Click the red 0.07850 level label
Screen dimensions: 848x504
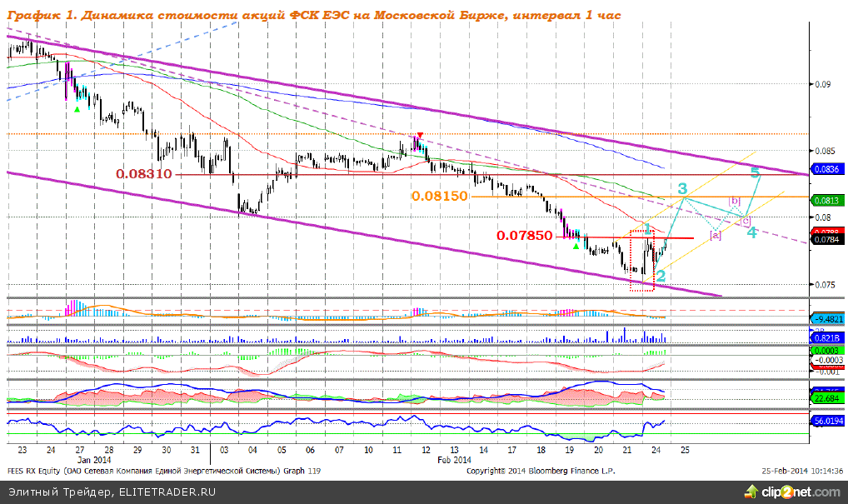524,236
